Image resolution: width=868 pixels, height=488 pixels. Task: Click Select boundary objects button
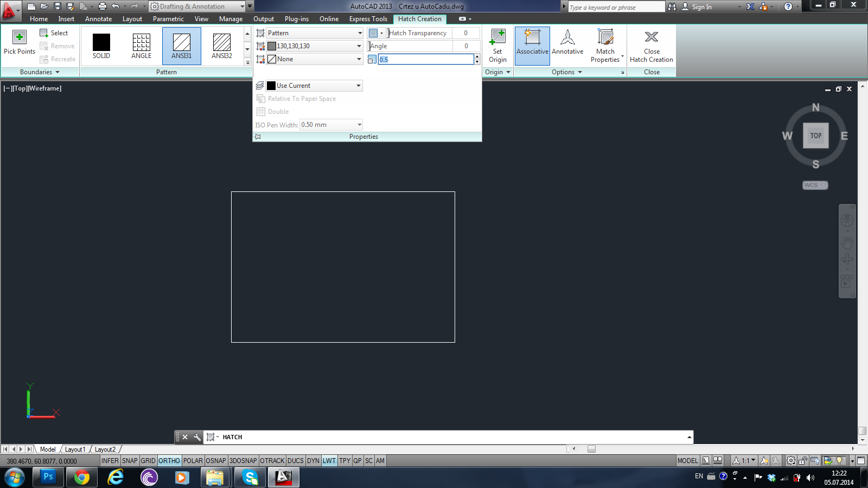[54, 33]
